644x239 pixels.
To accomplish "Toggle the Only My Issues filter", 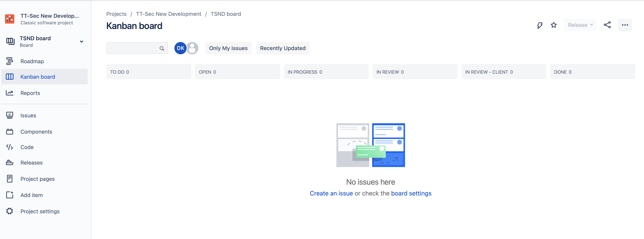I will coord(228,48).
